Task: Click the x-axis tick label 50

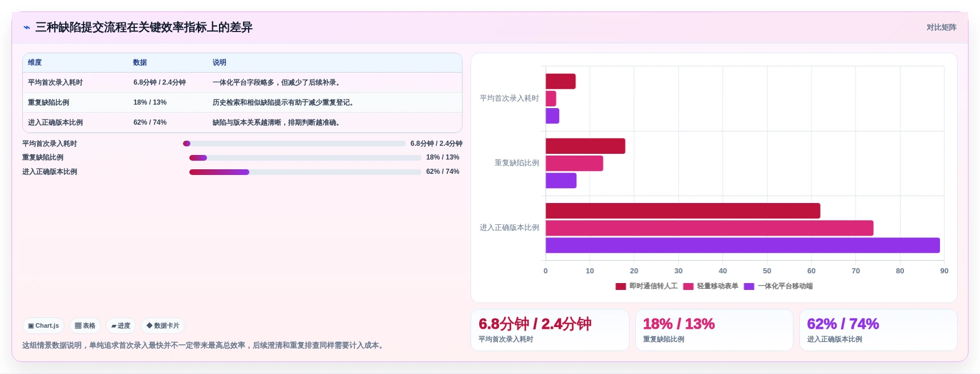Action: pos(767,271)
